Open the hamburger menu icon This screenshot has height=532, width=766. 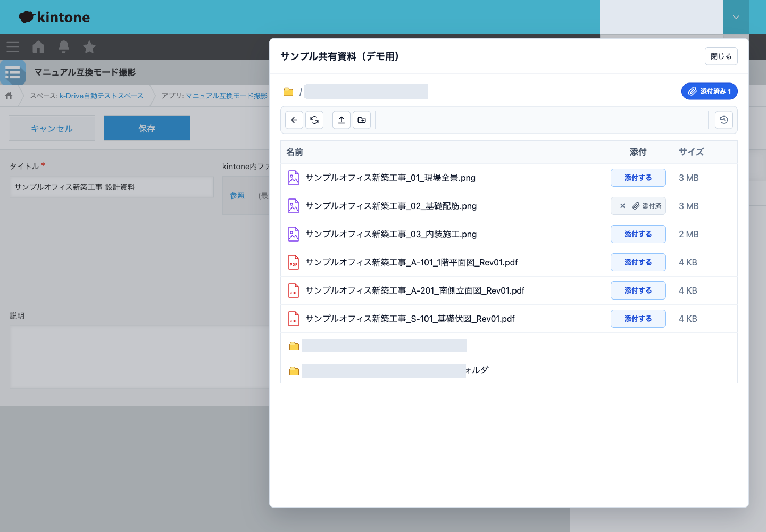pos(13,47)
